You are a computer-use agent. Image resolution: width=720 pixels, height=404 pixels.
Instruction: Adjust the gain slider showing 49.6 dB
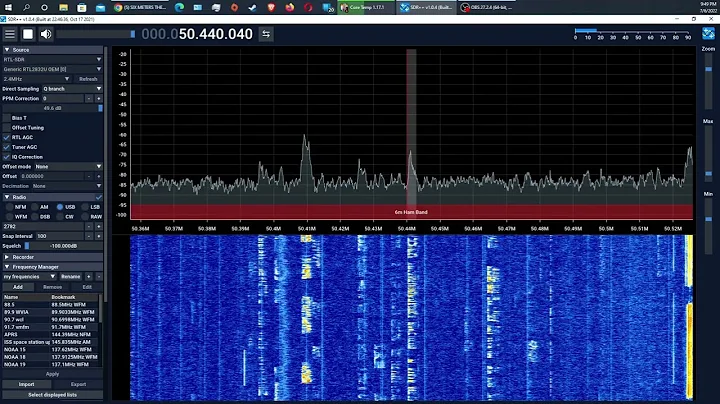coord(52,108)
